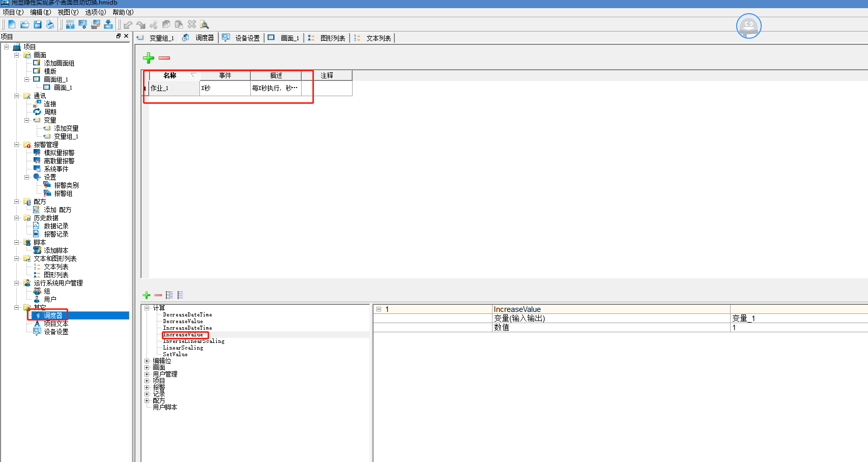Select LinearScaling in the function list
The image size is (868, 462).
pyautogui.click(x=183, y=348)
